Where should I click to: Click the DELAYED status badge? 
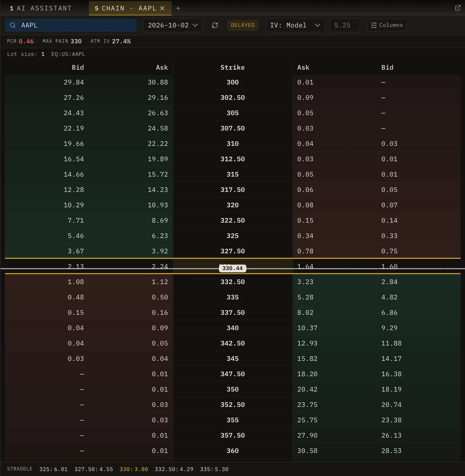tap(243, 25)
